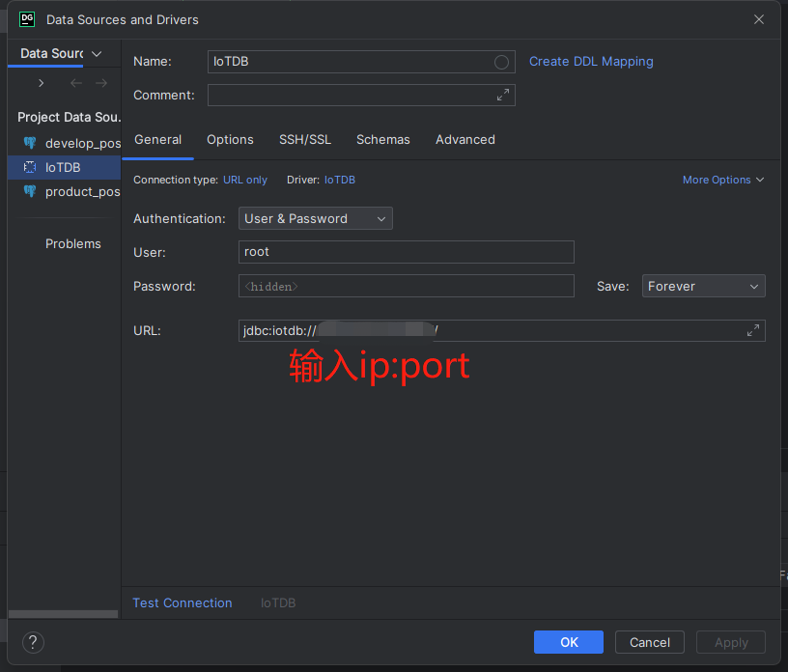Open the Problems section
788x672 pixels.
[72, 243]
